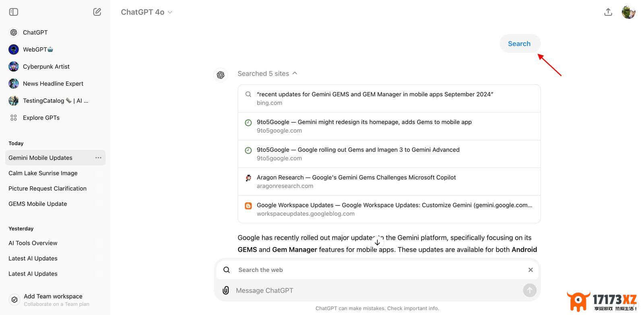The height and width of the screenshot is (315, 644).
Task: Click the scroll-to-bottom arrow button
Action: (377, 242)
